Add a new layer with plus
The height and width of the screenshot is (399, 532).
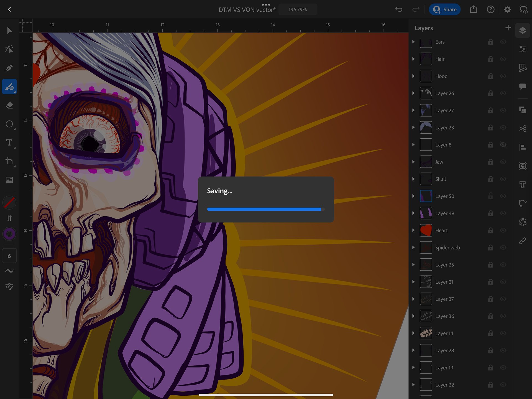(508, 28)
